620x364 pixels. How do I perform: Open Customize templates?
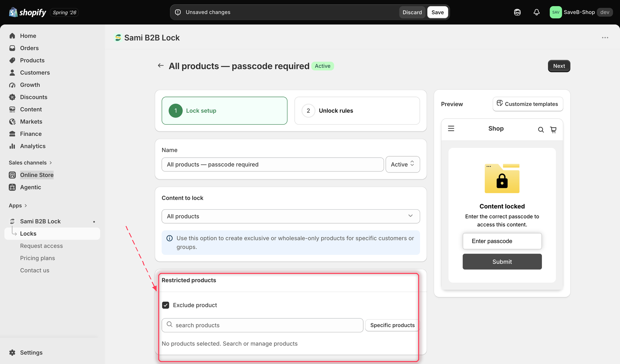coord(528,104)
